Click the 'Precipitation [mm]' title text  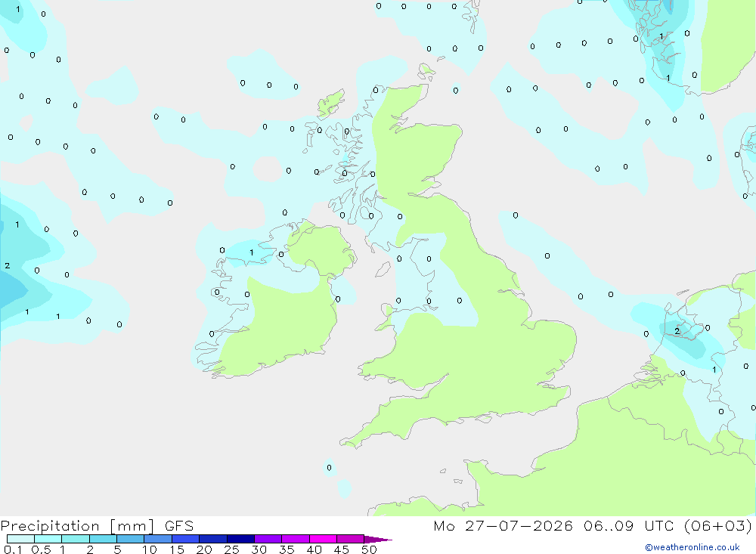coord(77,526)
